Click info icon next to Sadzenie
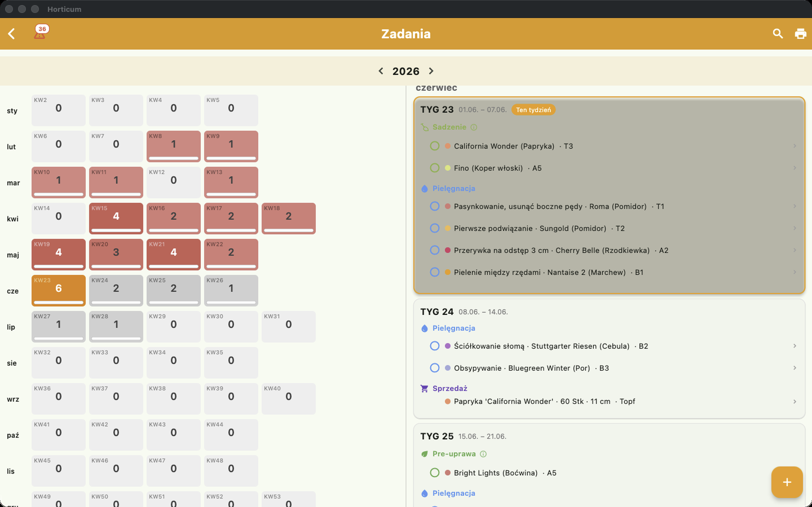The height and width of the screenshot is (507, 812). point(474,127)
